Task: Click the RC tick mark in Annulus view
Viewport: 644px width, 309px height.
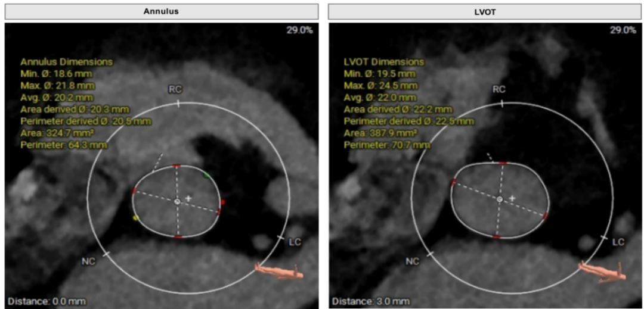Action: (178, 103)
